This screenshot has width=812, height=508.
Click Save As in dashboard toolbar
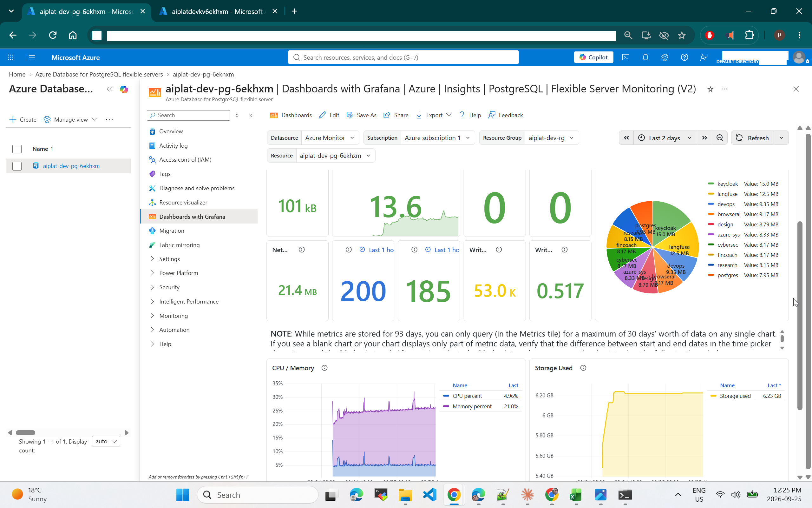tap(361, 115)
